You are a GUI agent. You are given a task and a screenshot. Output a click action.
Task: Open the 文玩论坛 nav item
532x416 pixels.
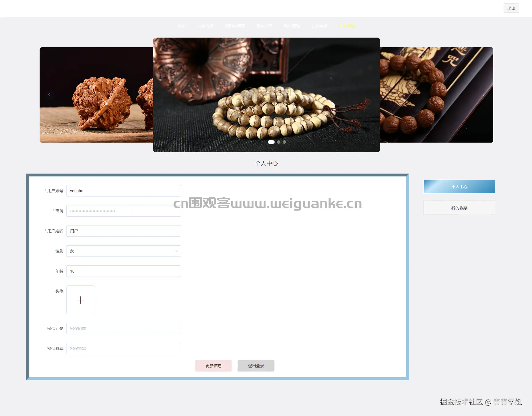pos(205,26)
